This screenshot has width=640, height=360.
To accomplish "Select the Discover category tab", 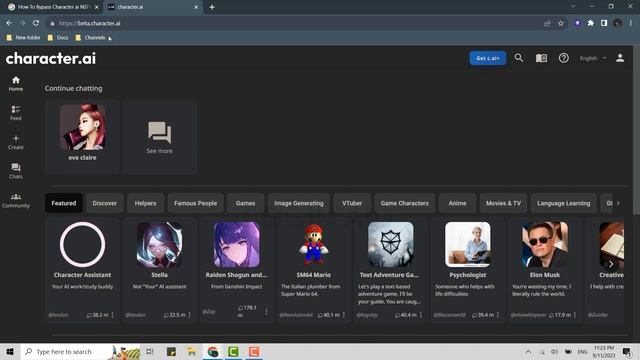I will pos(104,203).
